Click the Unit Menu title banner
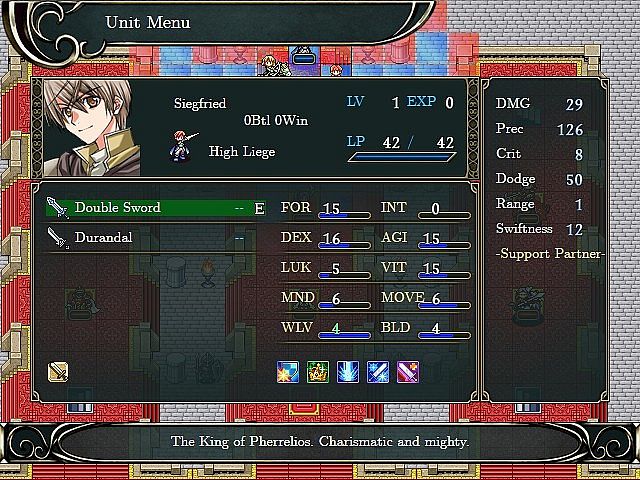Image resolution: width=640 pixels, height=480 pixels. coord(220,23)
